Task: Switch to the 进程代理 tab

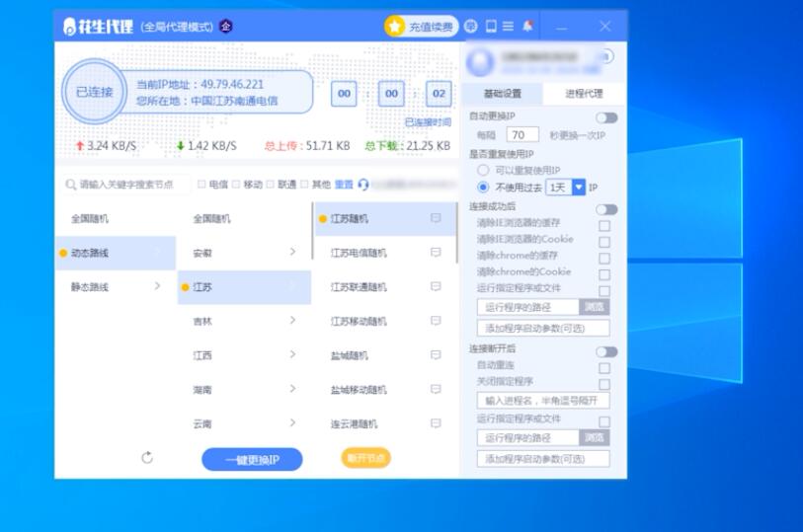Action: pyautogui.click(x=585, y=94)
